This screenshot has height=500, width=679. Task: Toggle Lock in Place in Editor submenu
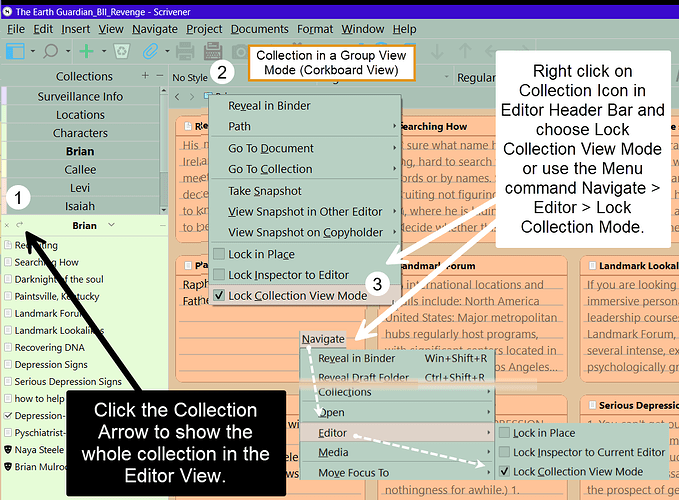[504, 432]
